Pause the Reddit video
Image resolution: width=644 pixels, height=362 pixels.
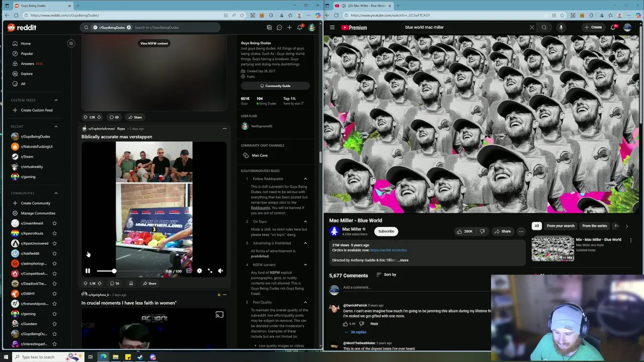pyautogui.click(x=88, y=271)
